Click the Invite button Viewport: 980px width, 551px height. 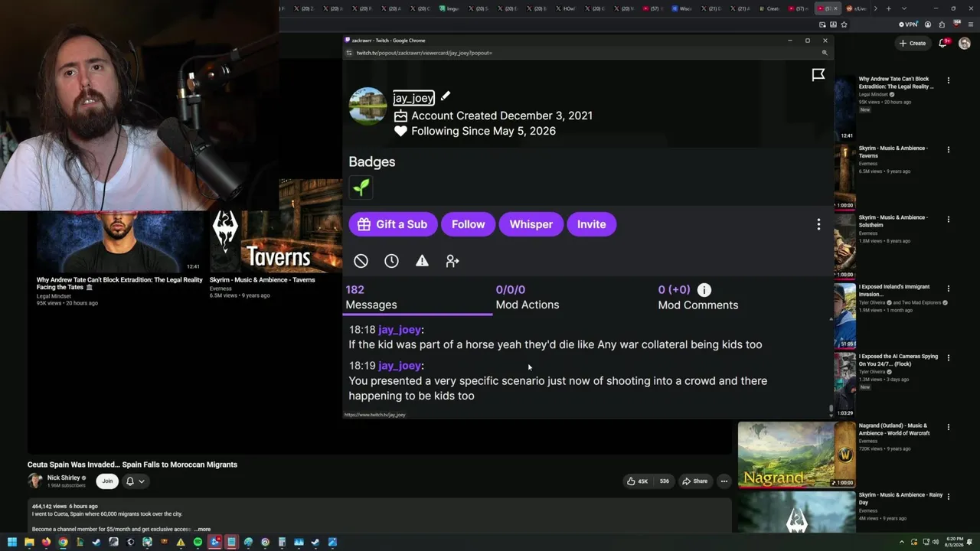pos(592,224)
